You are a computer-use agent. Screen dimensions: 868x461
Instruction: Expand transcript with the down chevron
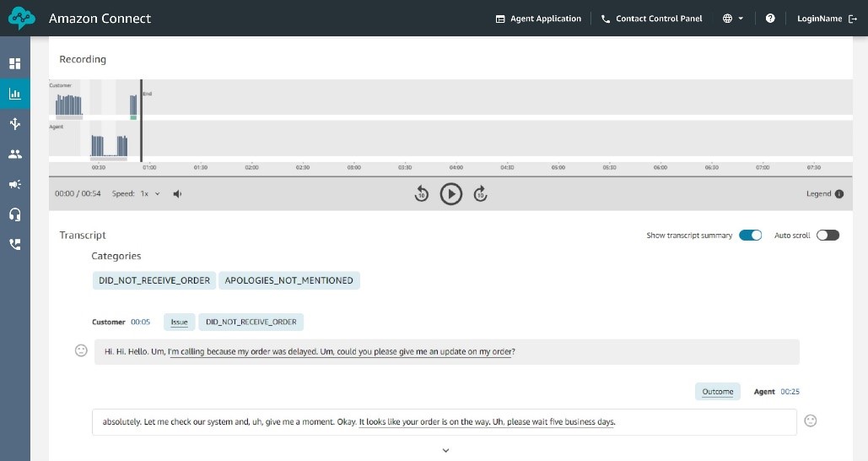[x=445, y=451]
